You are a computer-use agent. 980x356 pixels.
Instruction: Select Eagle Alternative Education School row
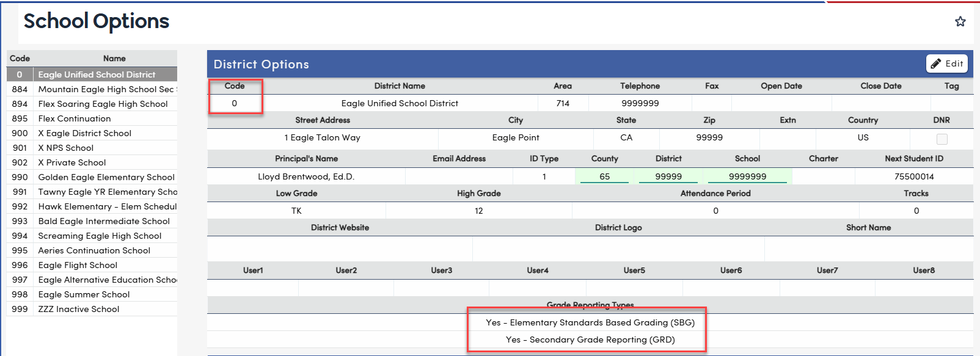[x=92, y=280]
